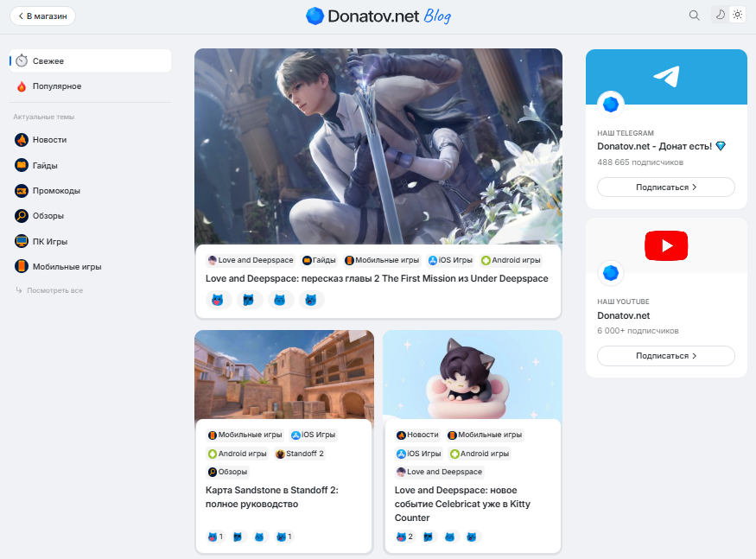React with sunglasses cat emoji on featured post
The image size is (756, 559).
click(249, 300)
